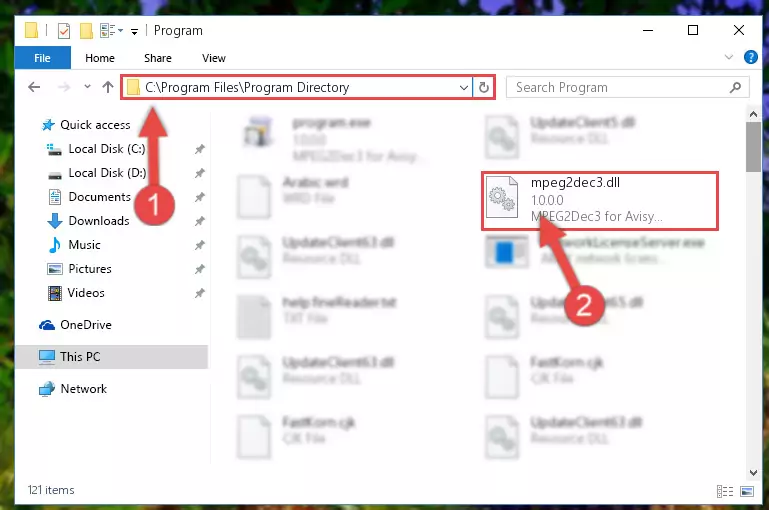769x510 pixels.
Task: Open the address bar history dropdown
Action: tap(463, 88)
